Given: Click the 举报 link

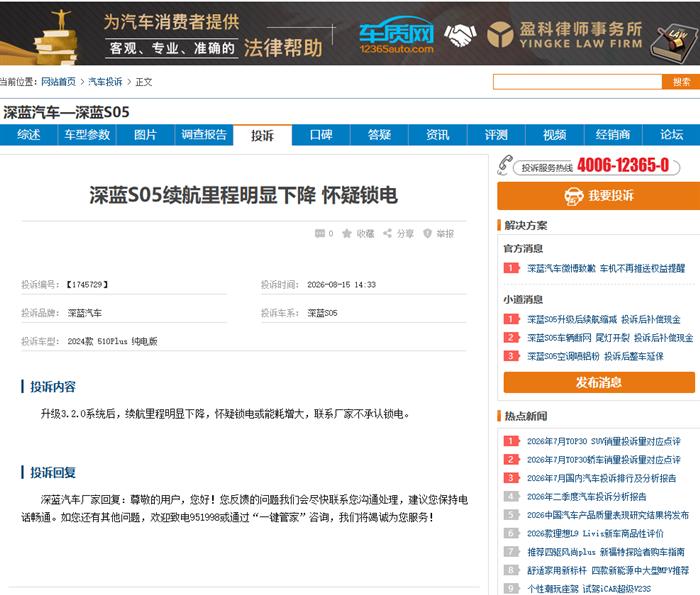Looking at the screenshot, I should coord(445,233).
